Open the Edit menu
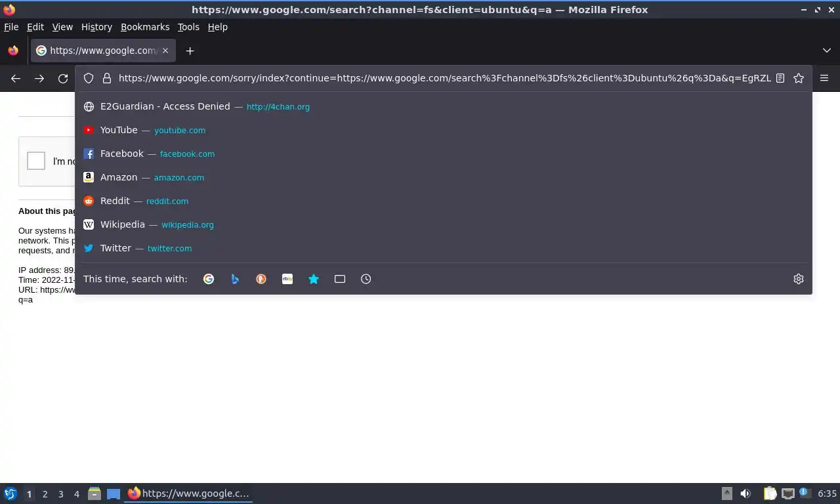840x504 pixels. click(35, 27)
